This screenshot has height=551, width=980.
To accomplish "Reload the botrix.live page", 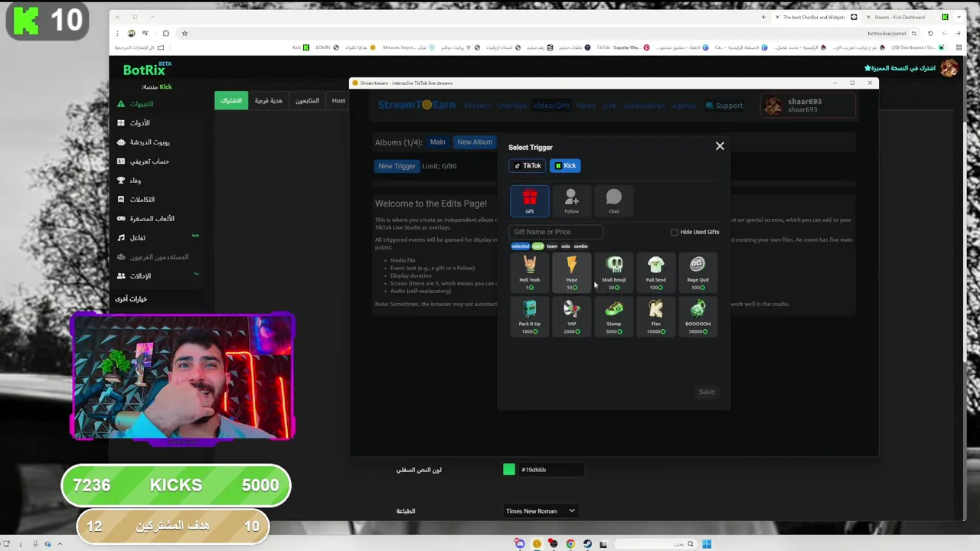I will [x=930, y=34].
